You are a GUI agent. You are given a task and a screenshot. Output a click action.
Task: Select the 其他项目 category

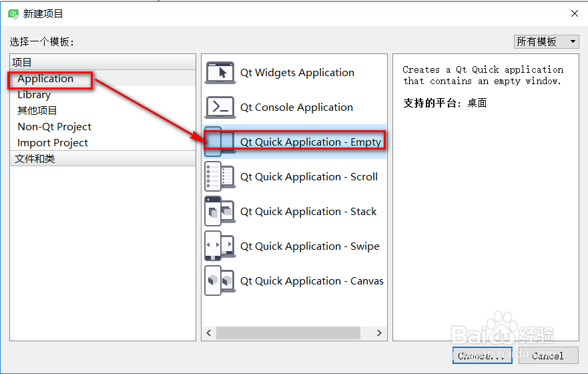click(103, 111)
